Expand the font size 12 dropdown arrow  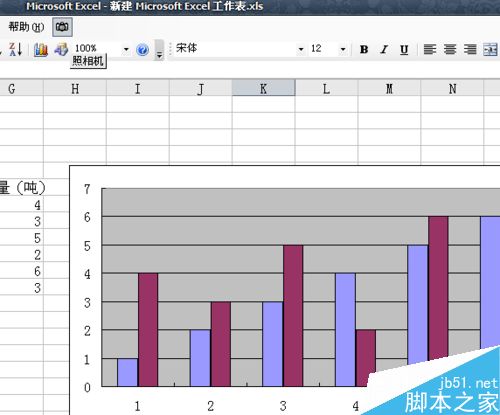(x=343, y=49)
